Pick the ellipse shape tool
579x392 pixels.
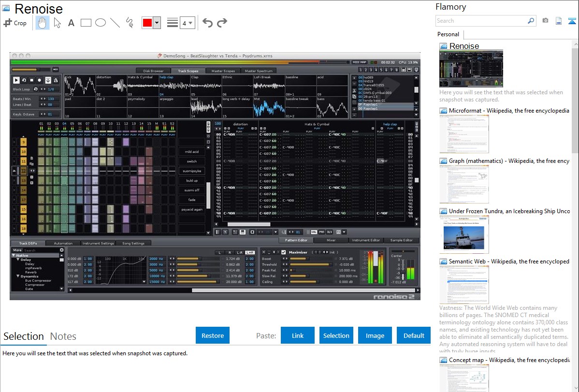(x=100, y=23)
